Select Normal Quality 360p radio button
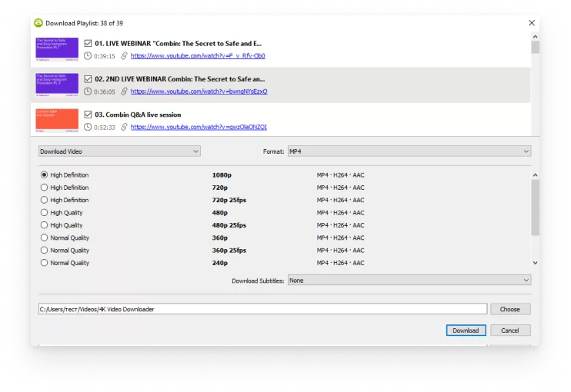This screenshot has height=392, width=571. point(44,238)
